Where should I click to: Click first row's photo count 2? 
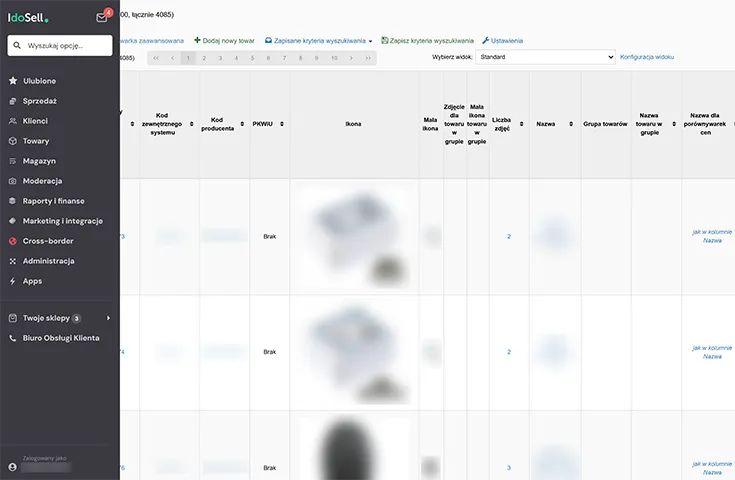coord(509,237)
